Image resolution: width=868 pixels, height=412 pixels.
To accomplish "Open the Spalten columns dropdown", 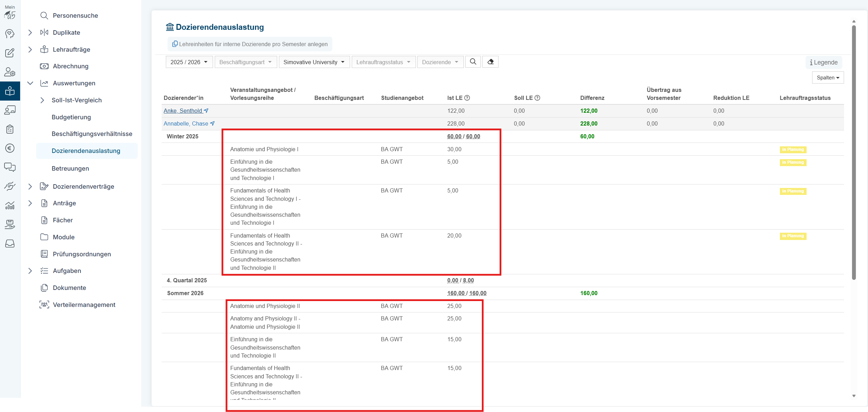I will [x=827, y=78].
